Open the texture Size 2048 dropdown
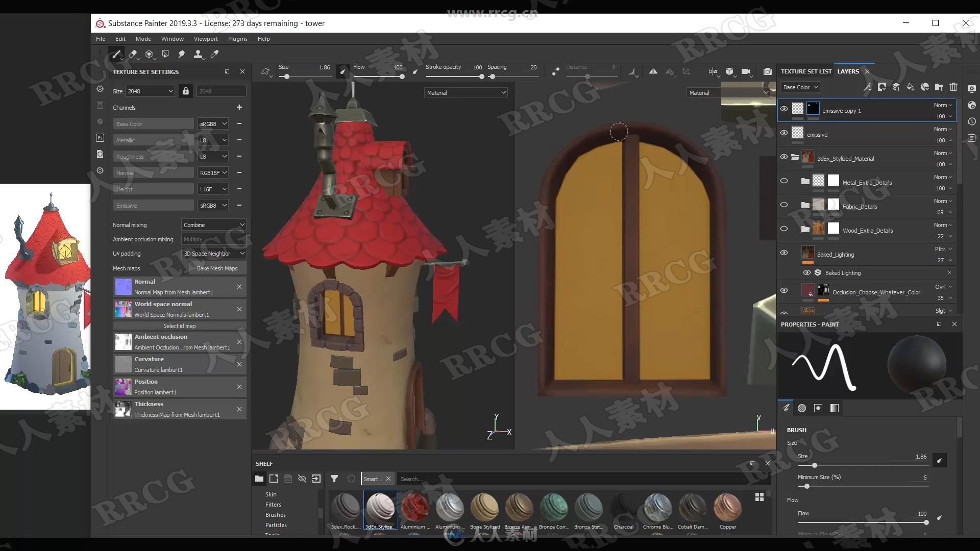 (x=150, y=91)
